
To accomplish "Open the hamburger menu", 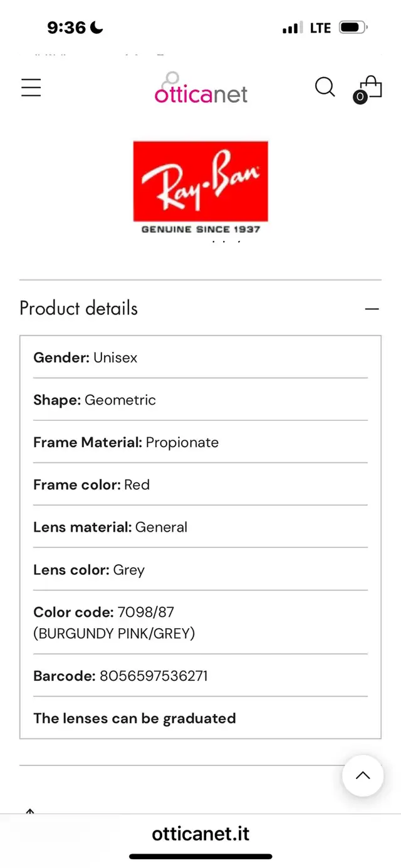I will (31, 88).
